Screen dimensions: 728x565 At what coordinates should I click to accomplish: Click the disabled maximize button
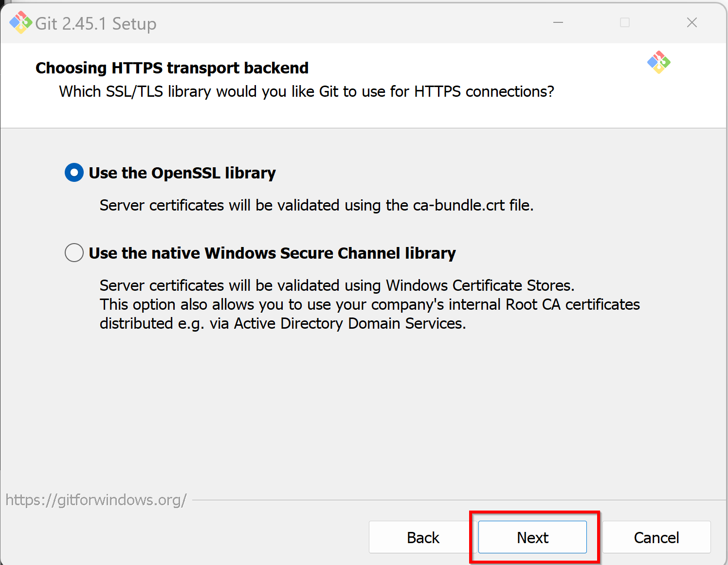coord(625,22)
